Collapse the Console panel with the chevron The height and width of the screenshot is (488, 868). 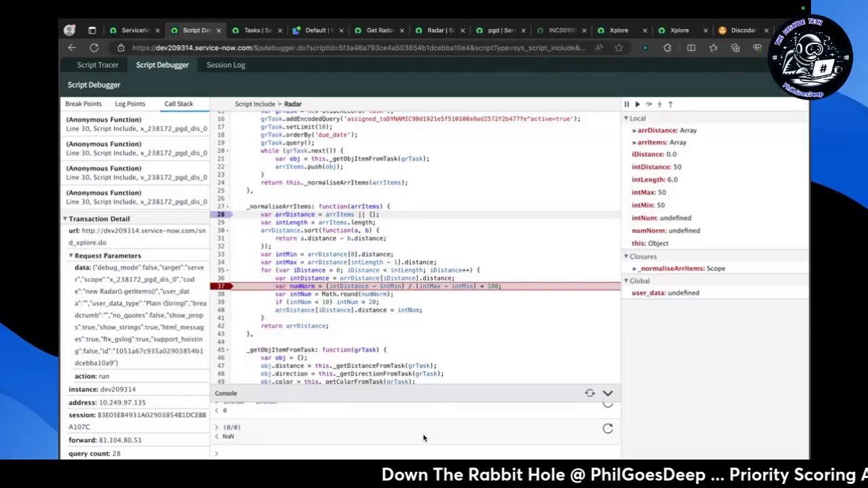608,393
